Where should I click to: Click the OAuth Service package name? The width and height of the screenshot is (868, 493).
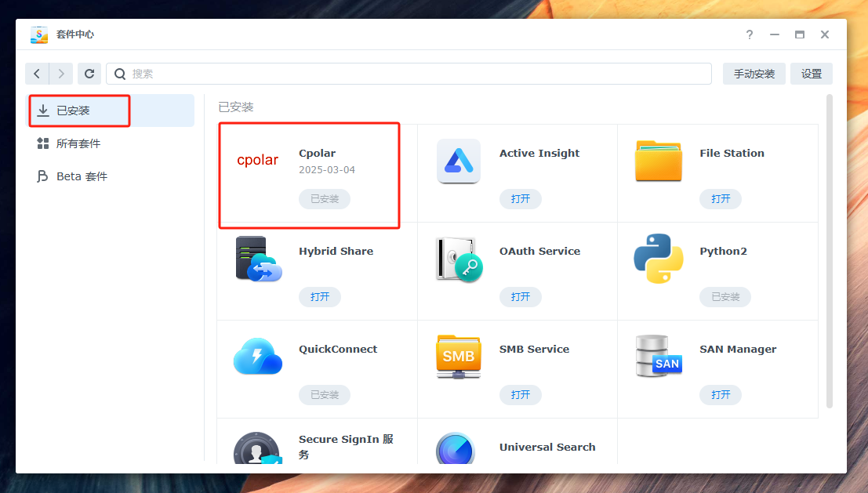(539, 252)
